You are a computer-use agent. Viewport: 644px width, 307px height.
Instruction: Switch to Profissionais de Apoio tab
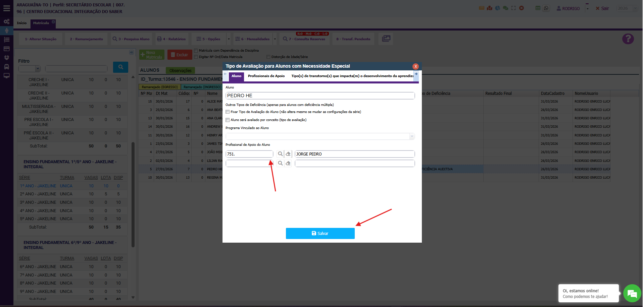point(266,76)
